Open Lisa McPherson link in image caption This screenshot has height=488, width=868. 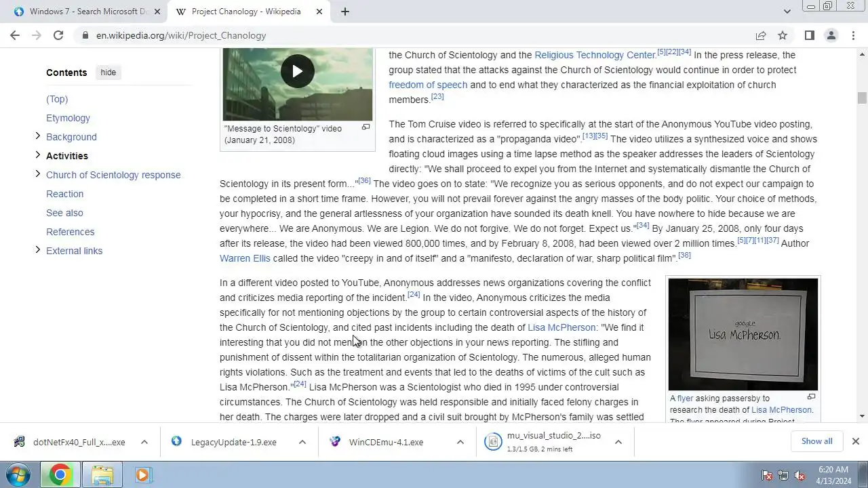781,410
